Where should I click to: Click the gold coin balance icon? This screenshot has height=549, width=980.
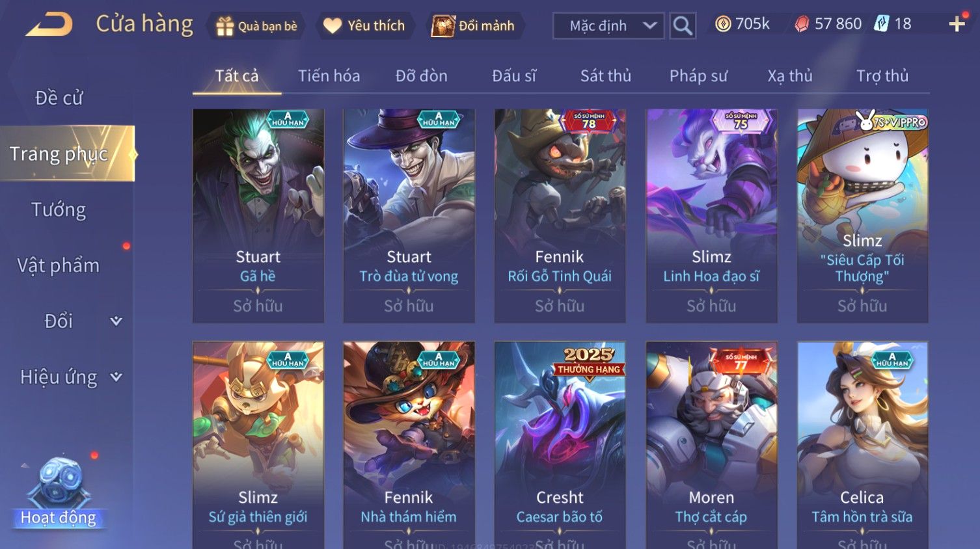tap(723, 24)
